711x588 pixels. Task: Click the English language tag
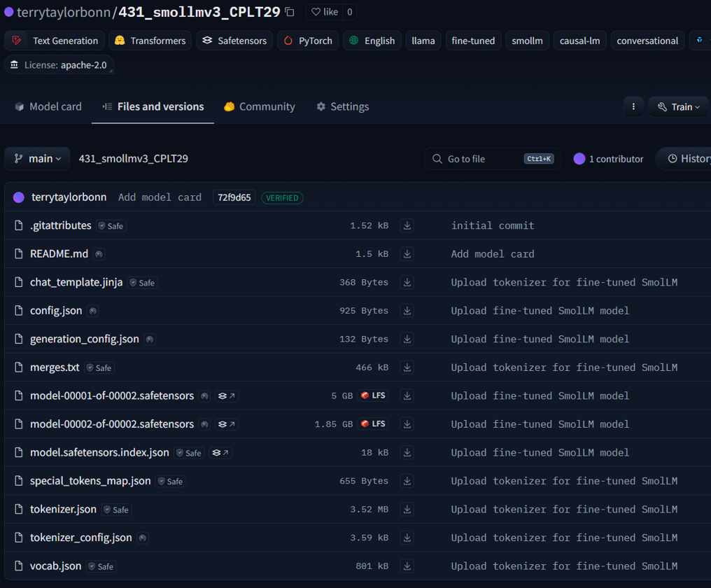pos(372,41)
